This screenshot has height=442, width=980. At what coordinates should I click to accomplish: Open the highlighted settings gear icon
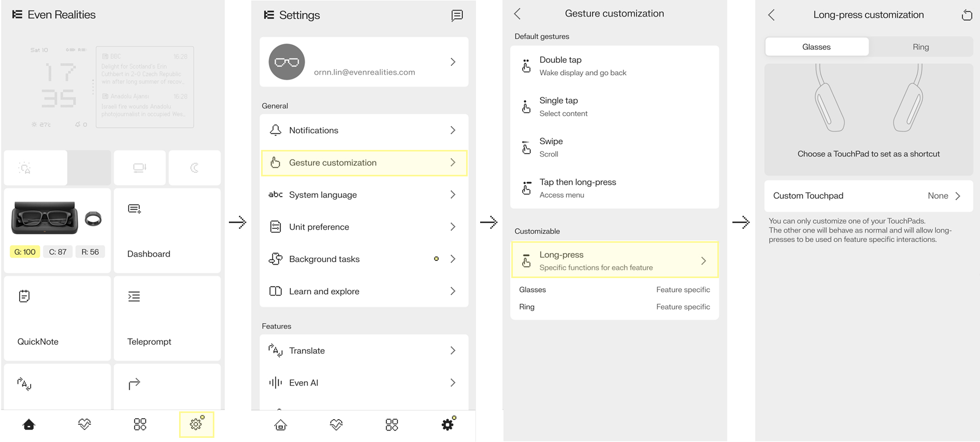click(196, 424)
